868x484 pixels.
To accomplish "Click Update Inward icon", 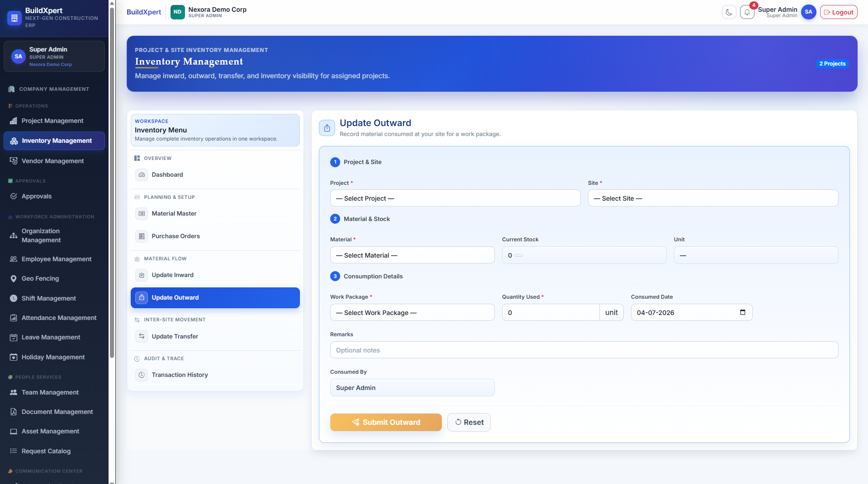I will click(x=142, y=275).
